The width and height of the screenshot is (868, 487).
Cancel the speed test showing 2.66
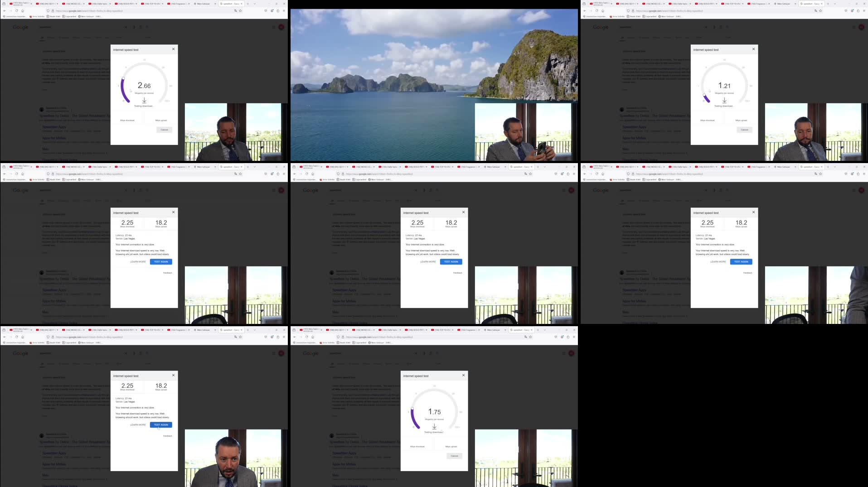tap(164, 130)
